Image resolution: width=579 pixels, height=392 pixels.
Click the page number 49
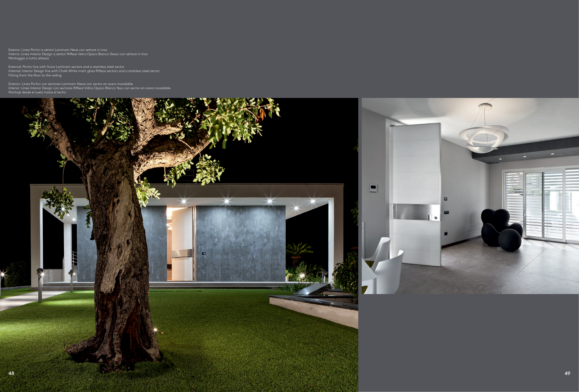(567, 373)
